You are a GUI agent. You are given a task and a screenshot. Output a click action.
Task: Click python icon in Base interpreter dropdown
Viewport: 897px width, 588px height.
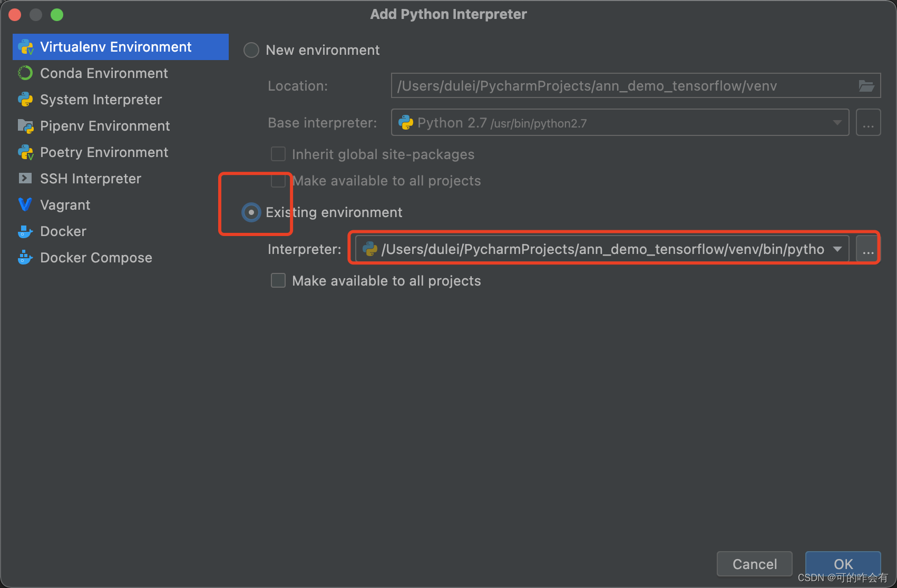click(x=406, y=123)
